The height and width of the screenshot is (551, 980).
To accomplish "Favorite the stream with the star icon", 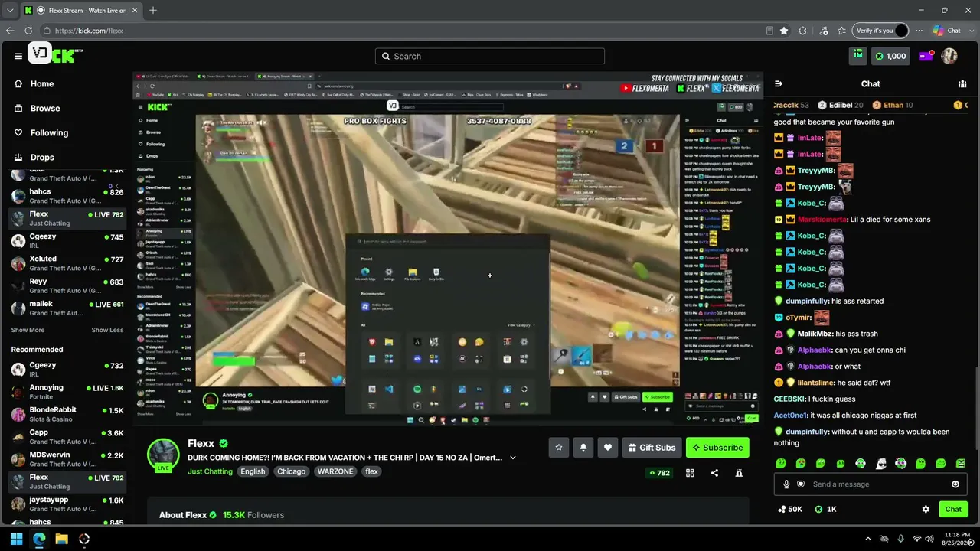I will pos(559,448).
